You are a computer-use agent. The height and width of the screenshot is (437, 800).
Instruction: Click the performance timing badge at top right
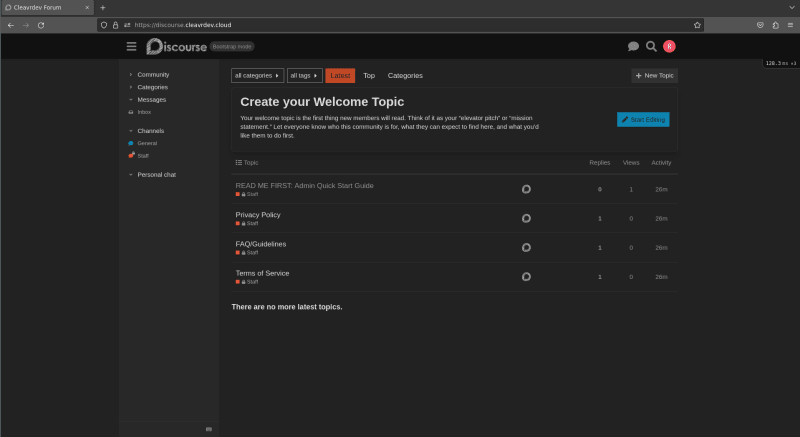click(781, 63)
